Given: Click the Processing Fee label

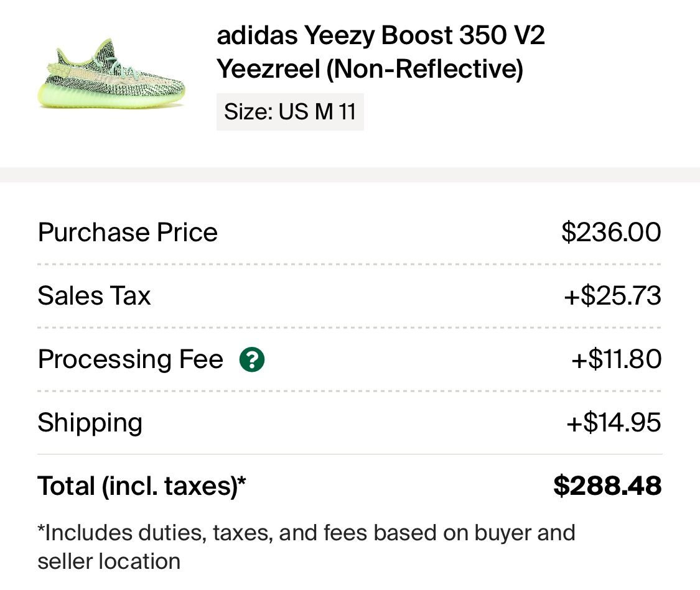Looking at the screenshot, I should click(x=130, y=359).
